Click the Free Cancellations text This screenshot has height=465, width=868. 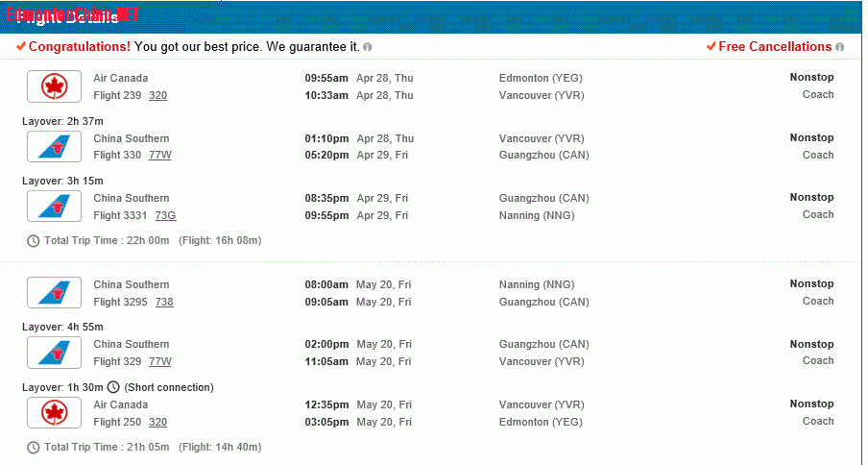[775, 47]
